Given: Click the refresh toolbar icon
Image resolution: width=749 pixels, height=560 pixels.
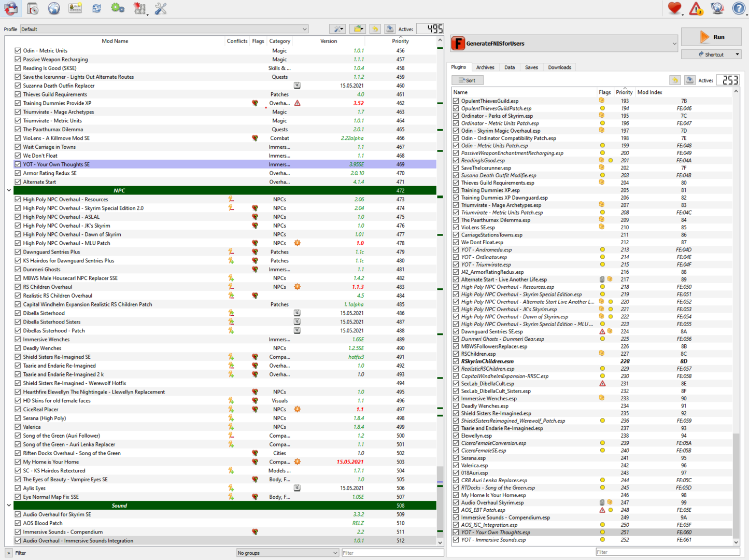Looking at the screenshot, I should pos(96,8).
